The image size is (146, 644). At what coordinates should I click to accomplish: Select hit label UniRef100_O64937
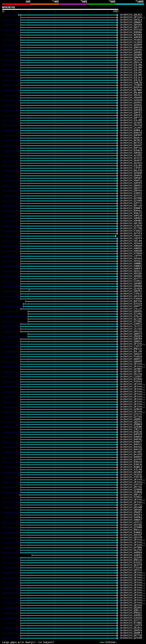131,161
